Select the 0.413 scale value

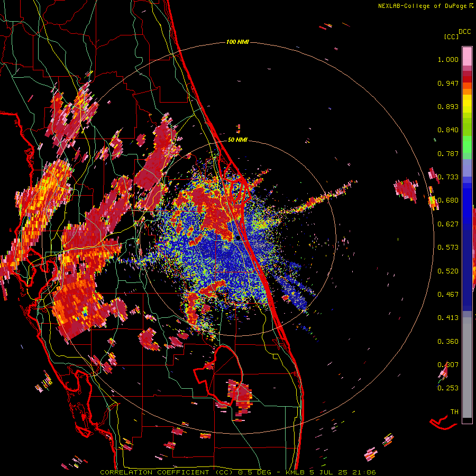[x=448, y=318]
